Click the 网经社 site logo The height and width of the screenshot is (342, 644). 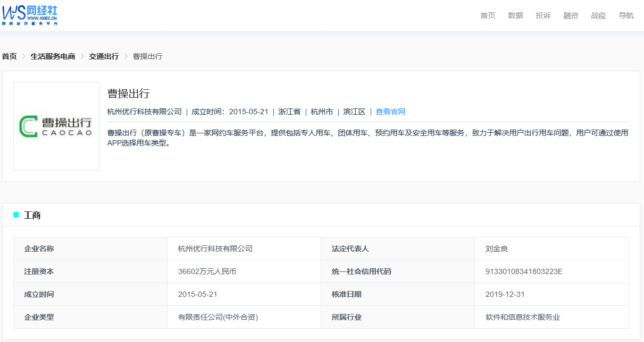30,15
